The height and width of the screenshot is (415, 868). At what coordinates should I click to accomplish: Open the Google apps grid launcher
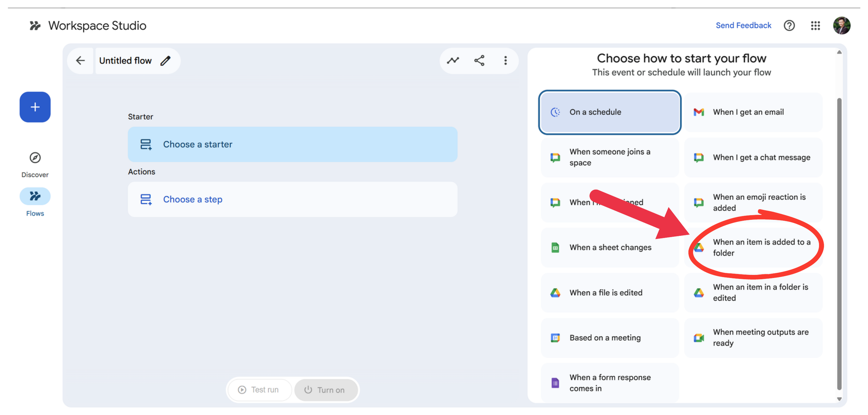pyautogui.click(x=815, y=26)
